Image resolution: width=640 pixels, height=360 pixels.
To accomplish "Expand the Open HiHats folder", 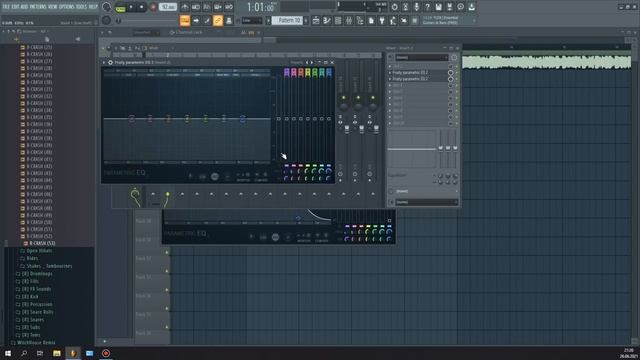I will pos(39,251).
